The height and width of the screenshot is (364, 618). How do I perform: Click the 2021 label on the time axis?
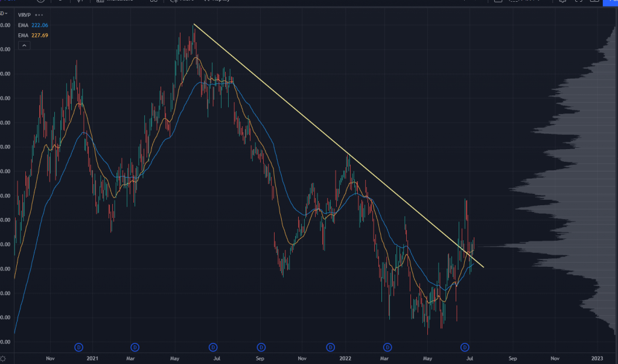click(x=92, y=359)
